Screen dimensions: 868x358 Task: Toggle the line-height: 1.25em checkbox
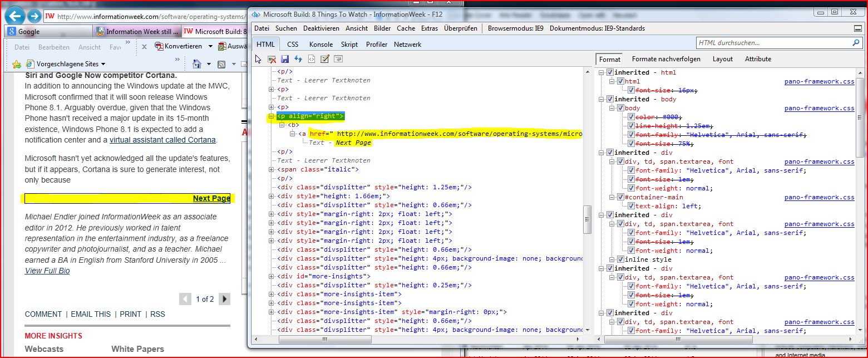click(630, 126)
